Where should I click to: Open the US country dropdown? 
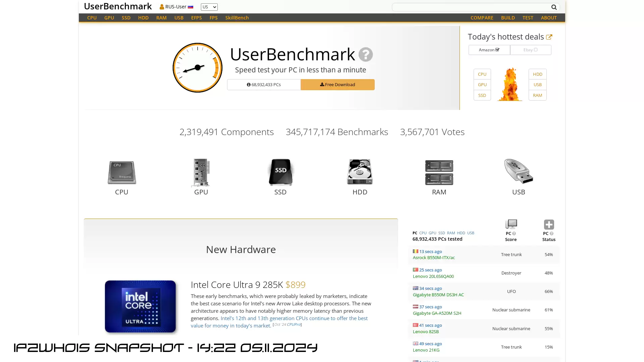click(209, 7)
